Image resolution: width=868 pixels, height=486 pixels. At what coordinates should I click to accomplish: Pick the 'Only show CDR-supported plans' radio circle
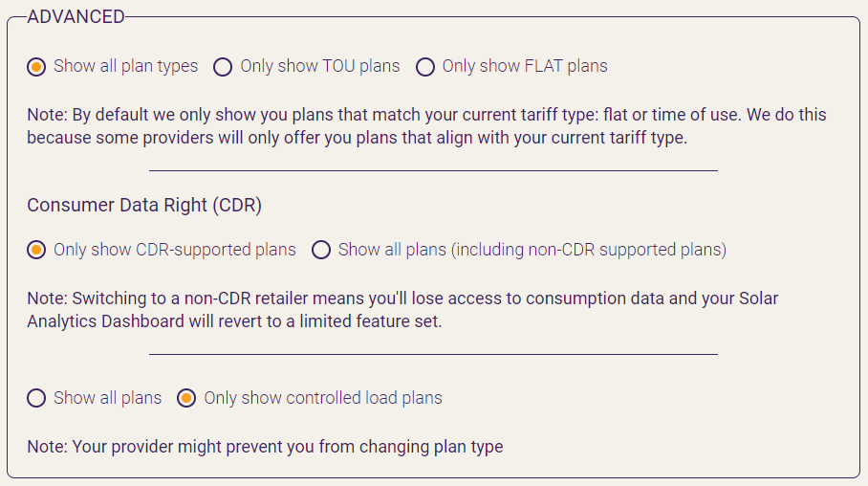[36, 250]
